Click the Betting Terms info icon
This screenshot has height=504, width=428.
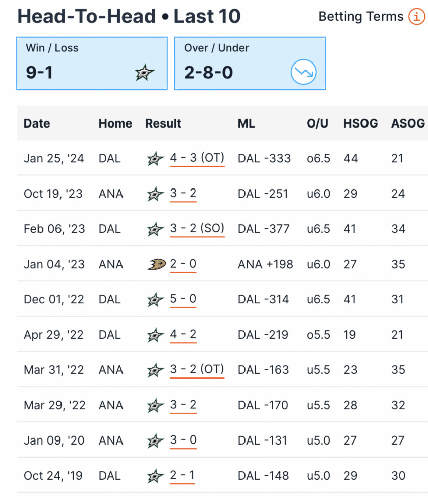[x=417, y=16]
